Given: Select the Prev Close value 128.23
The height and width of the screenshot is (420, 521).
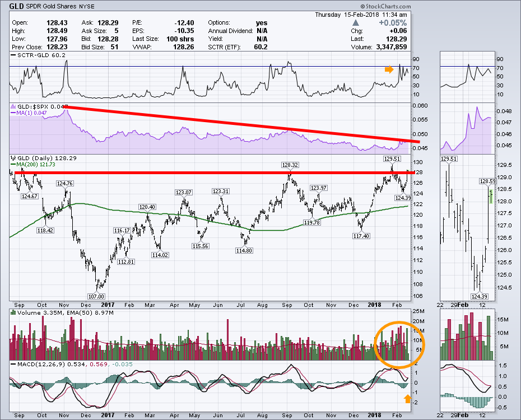Looking at the screenshot, I should (x=57, y=47).
